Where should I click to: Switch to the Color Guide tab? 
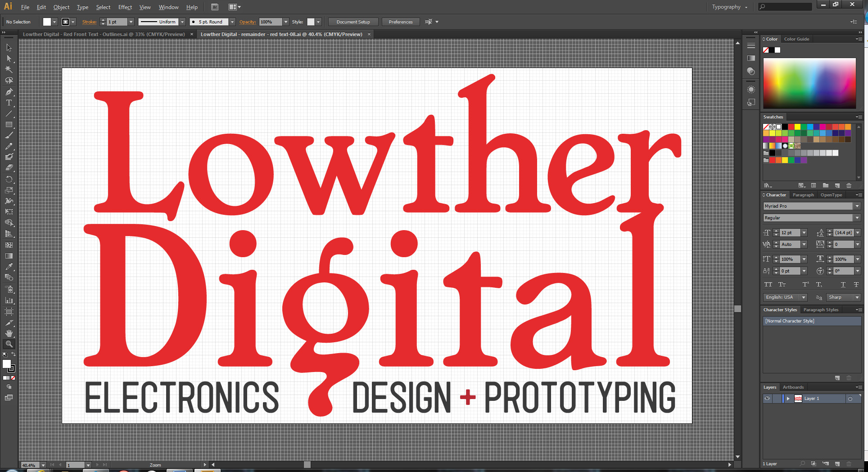pos(796,39)
